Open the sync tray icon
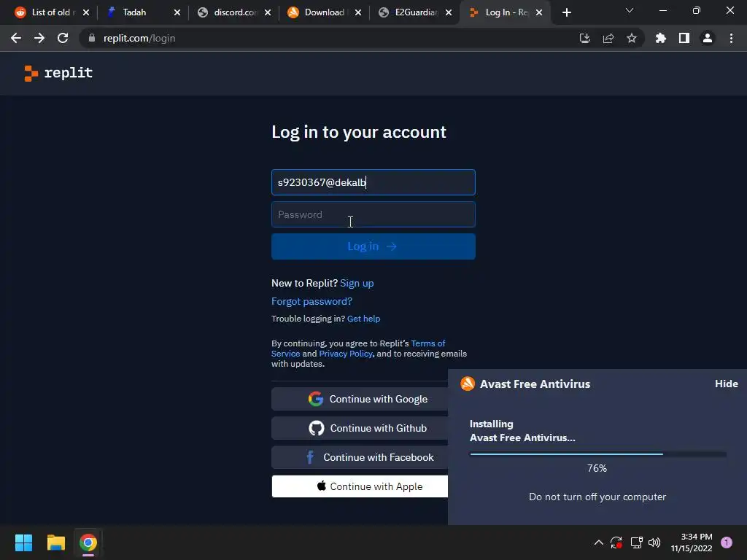 pyautogui.click(x=616, y=542)
